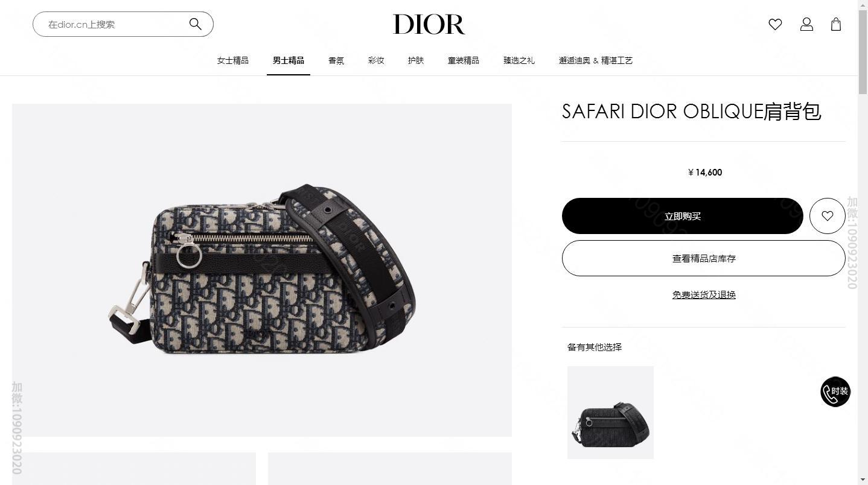
Task: Focus the dior.cn search field
Action: 115,24
